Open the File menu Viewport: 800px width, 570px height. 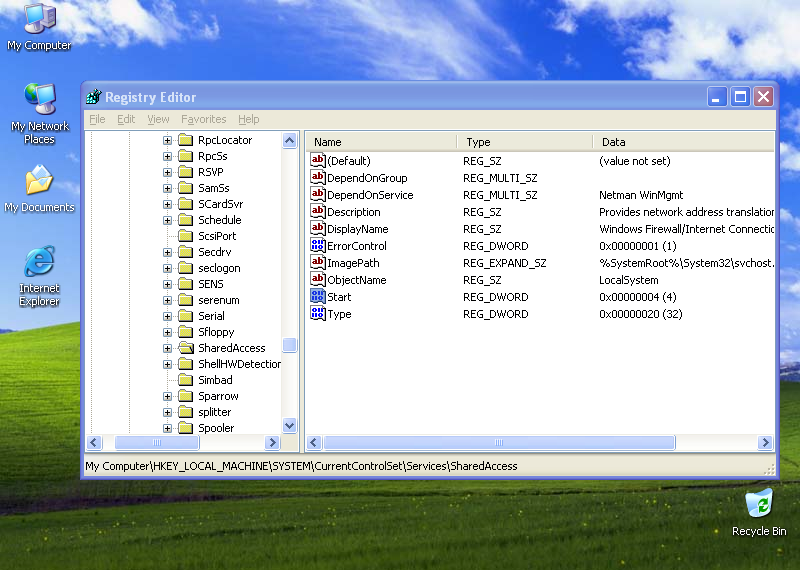click(97, 119)
